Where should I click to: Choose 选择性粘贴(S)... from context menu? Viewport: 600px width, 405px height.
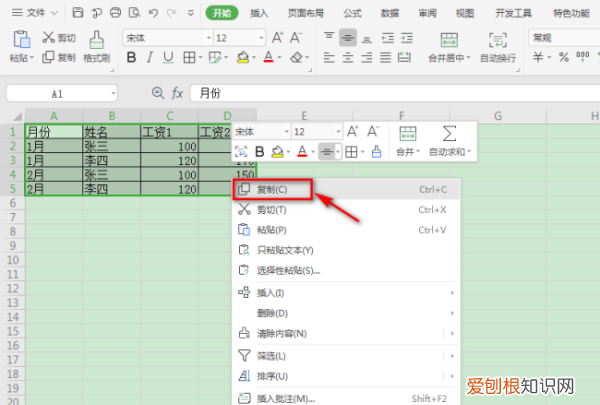pos(346,271)
